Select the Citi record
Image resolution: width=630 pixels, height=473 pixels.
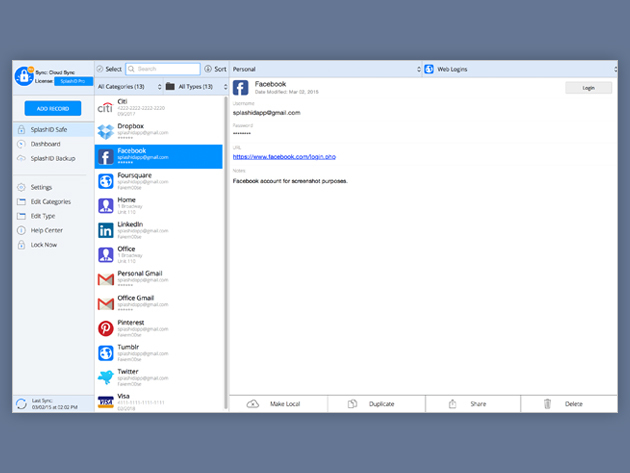tap(159, 108)
